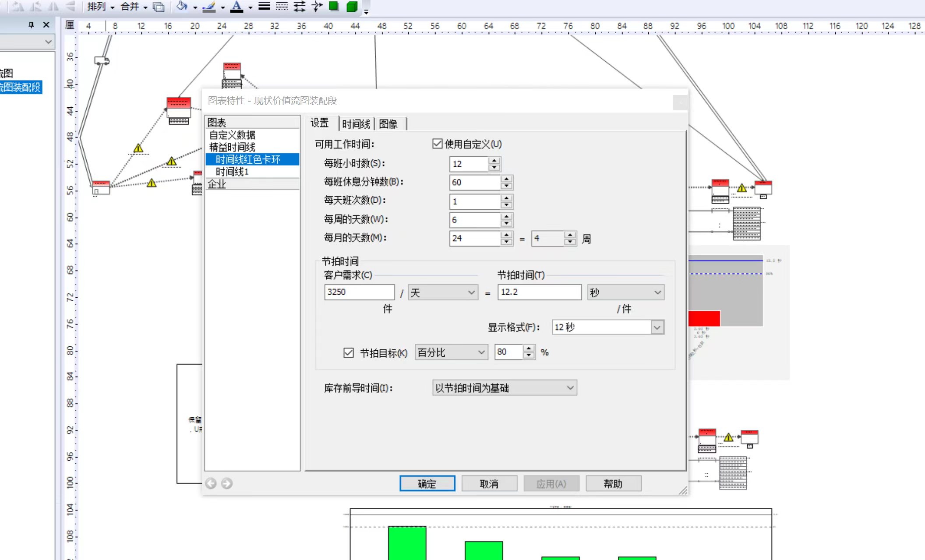
Task: Click the arrow style toolbar icon
Action: (300, 6)
